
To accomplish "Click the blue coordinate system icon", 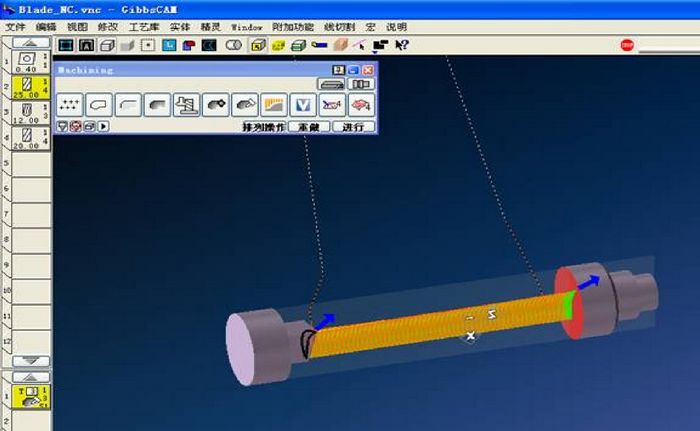I will [x=169, y=45].
